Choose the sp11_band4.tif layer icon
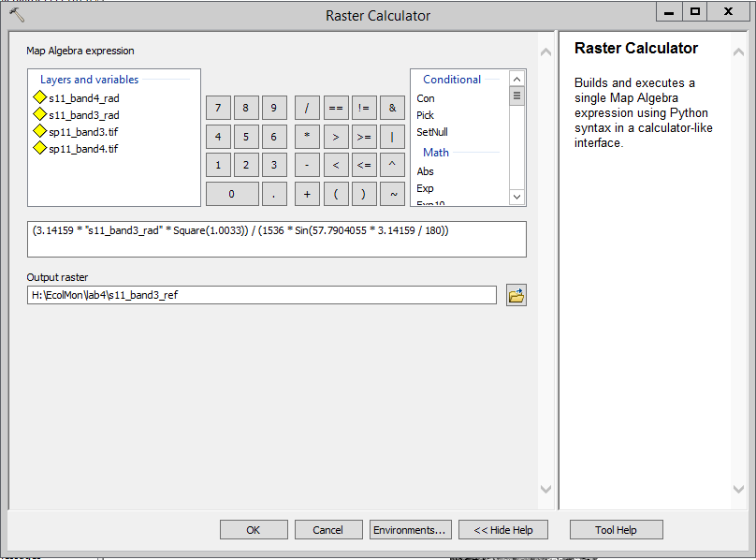 (x=39, y=148)
